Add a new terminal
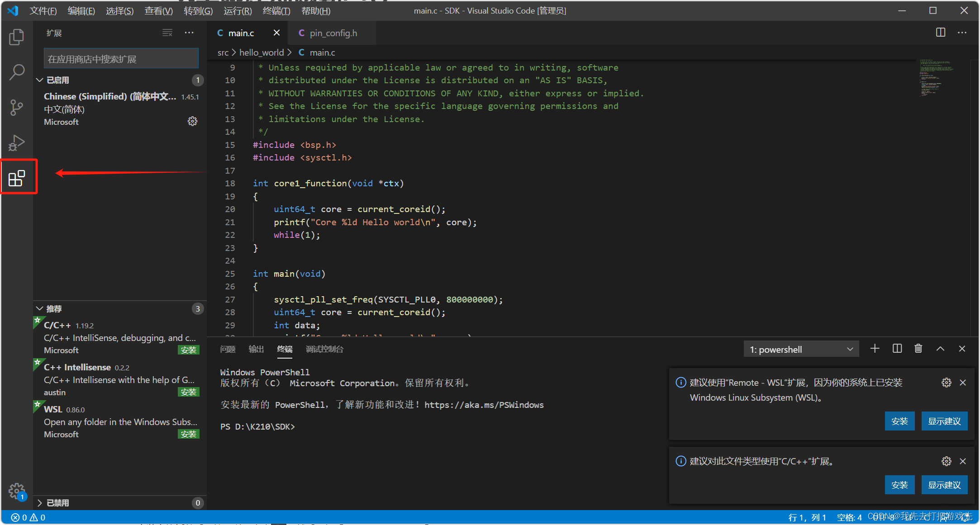980x525 pixels. [875, 349]
